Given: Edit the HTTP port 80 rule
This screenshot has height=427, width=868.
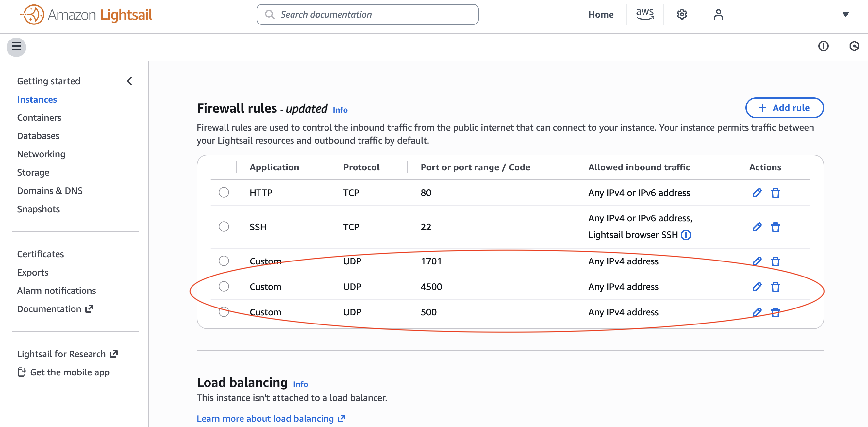Looking at the screenshot, I should tap(757, 193).
